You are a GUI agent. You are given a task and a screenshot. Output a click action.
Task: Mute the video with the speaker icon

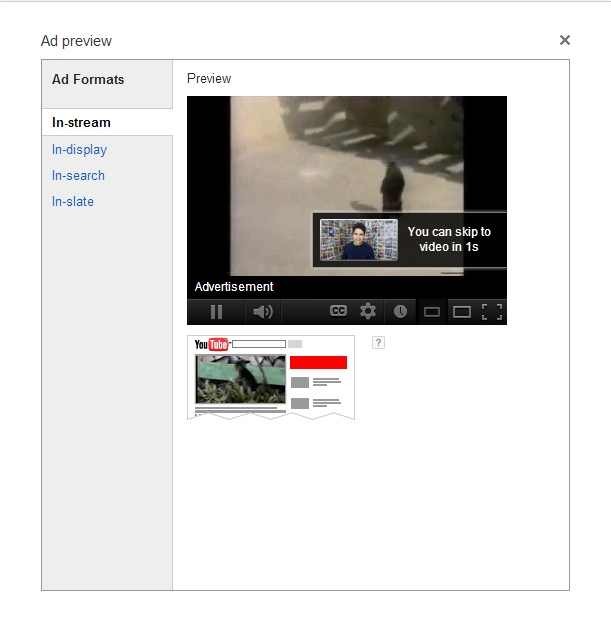pyautogui.click(x=263, y=312)
